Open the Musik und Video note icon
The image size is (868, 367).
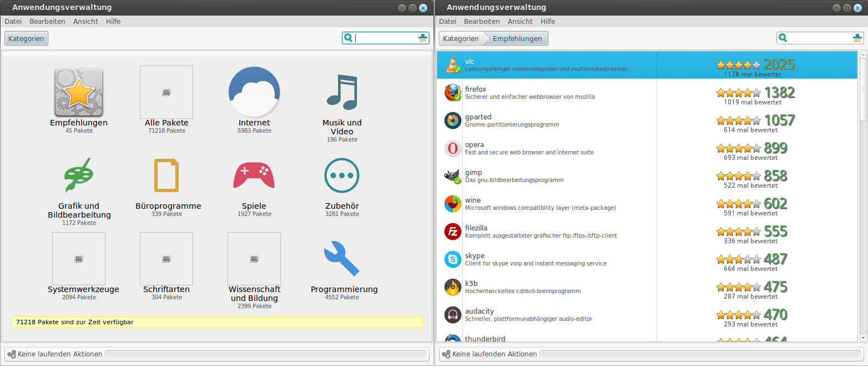342,92
